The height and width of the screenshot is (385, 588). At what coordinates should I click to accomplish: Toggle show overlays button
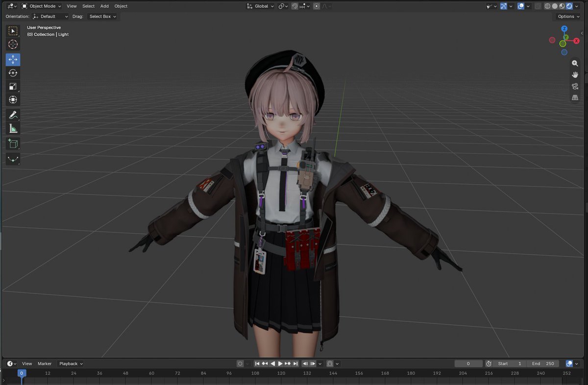(521, 6)
